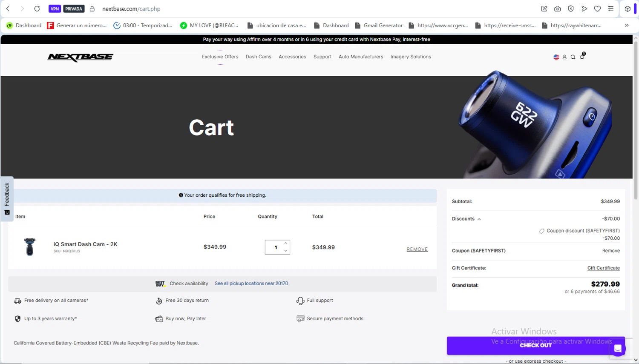Click the Affirm promo banner text
The height and width of the screenshot is (364, 639).
click(317, 40)
